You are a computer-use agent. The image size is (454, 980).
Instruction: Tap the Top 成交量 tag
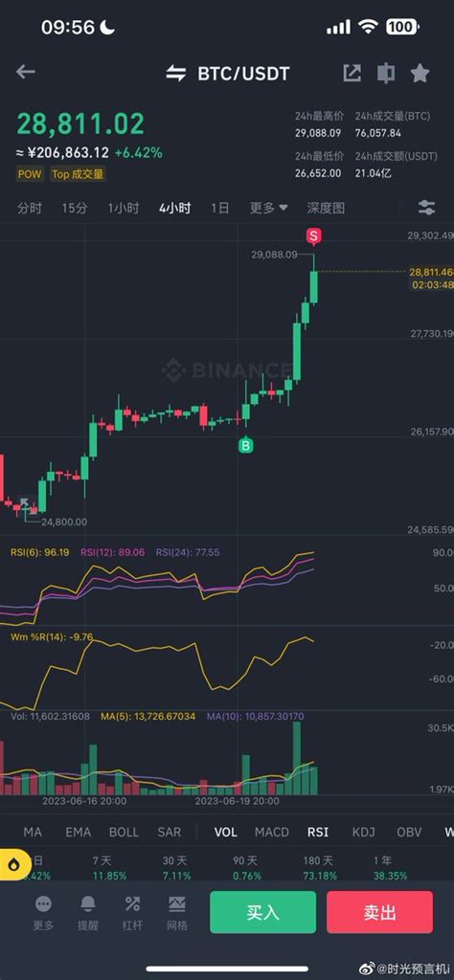click(x=78, y=174)
